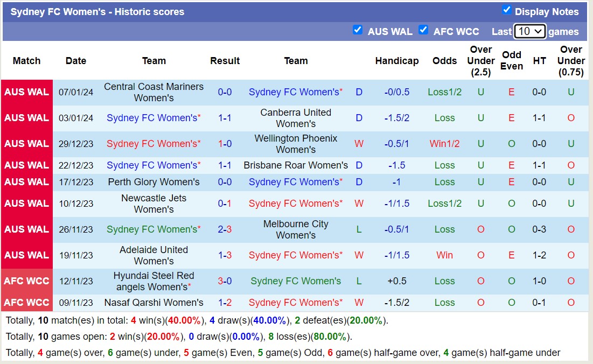
Task: Click the Loss odds in the Adelaide United row
Action: tap(444, 255)
